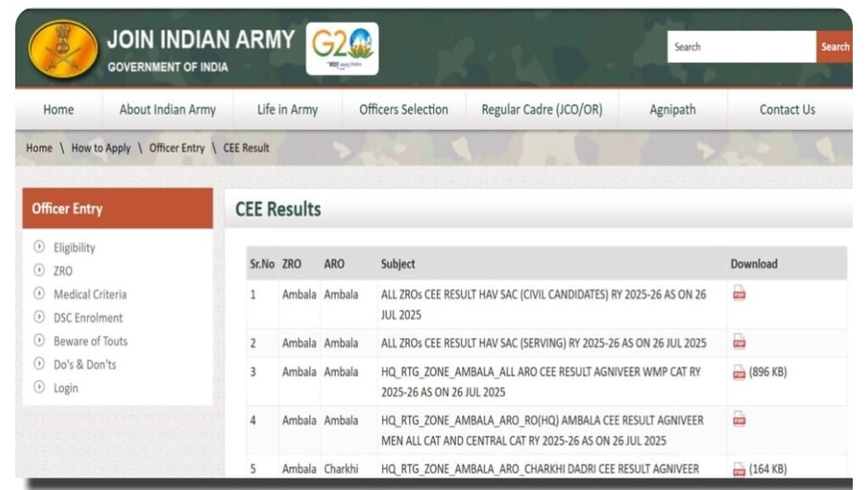The height and width of the screenshot is (490, 868).
Task: Download the 164 KB Charkhi Dadri PDF
Action: [x=739, y=470]
